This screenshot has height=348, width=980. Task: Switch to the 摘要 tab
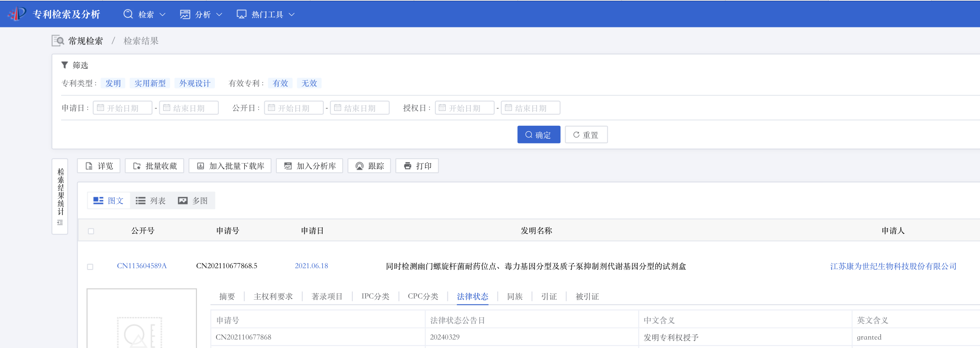pos(227,296)
